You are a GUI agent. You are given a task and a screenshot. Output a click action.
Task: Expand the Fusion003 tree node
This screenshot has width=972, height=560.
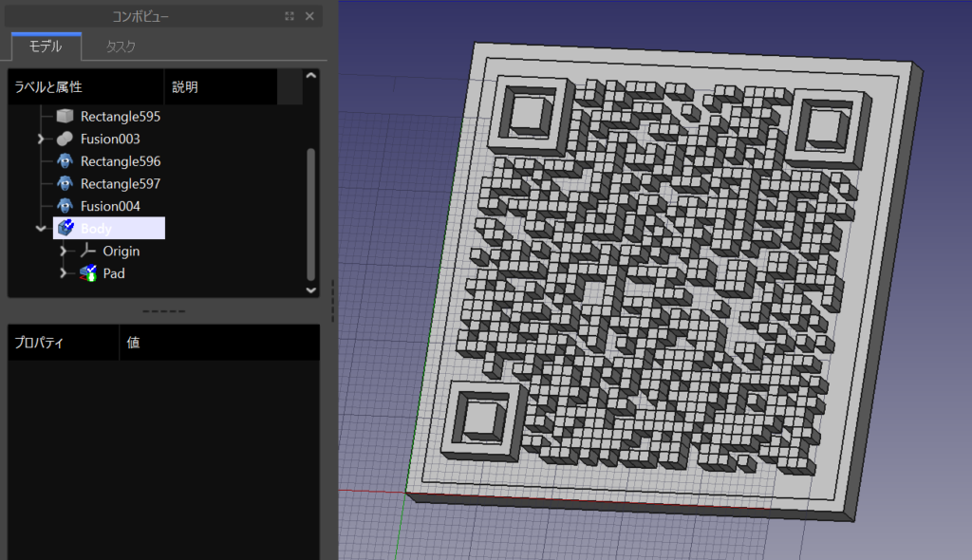(41, 139)
